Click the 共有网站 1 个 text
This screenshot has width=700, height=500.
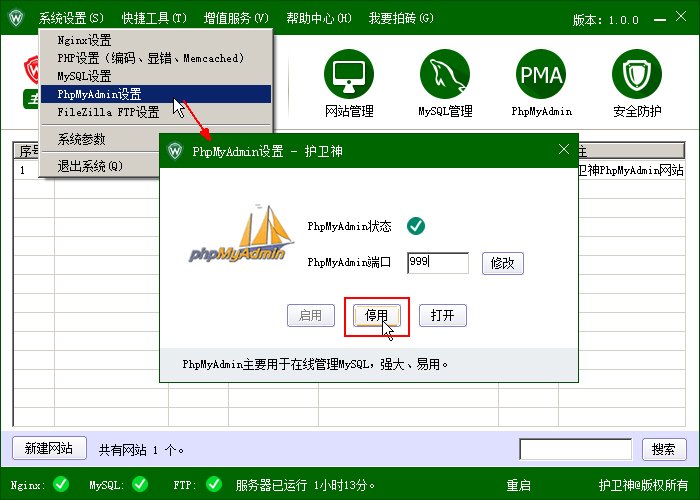(141, 450)
